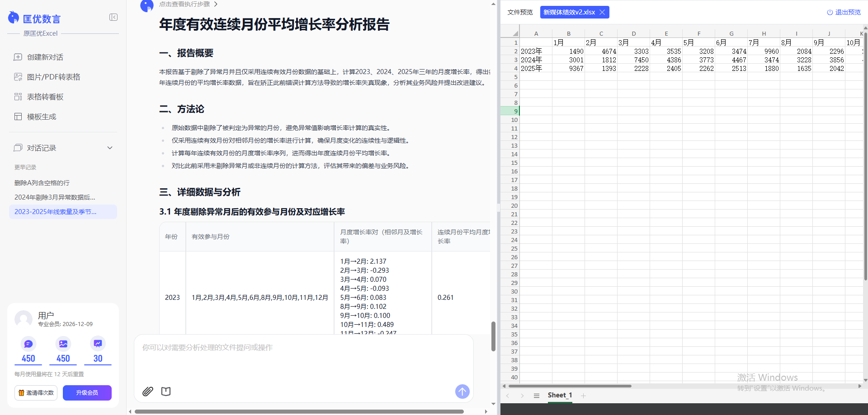This screenshot has width=868, height=415.
Task: Collapse the left sidebar
Action: click(113, 17)
